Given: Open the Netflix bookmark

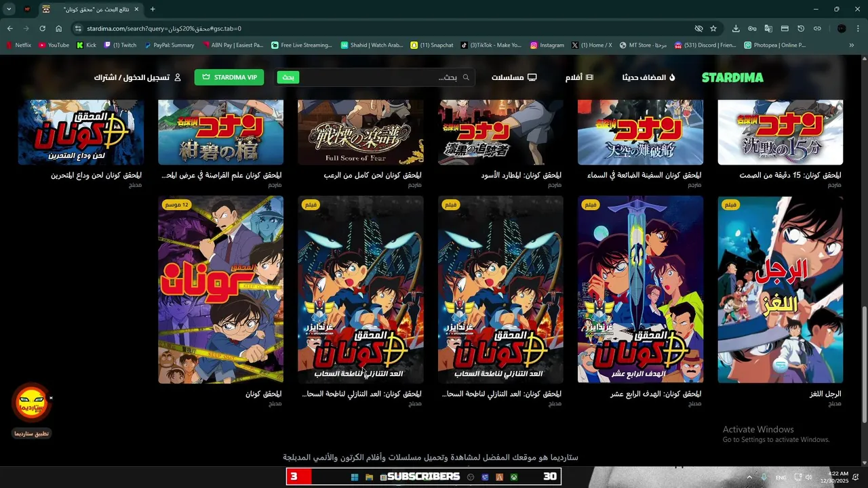Looking at the screenshot, I should [18, 45].
